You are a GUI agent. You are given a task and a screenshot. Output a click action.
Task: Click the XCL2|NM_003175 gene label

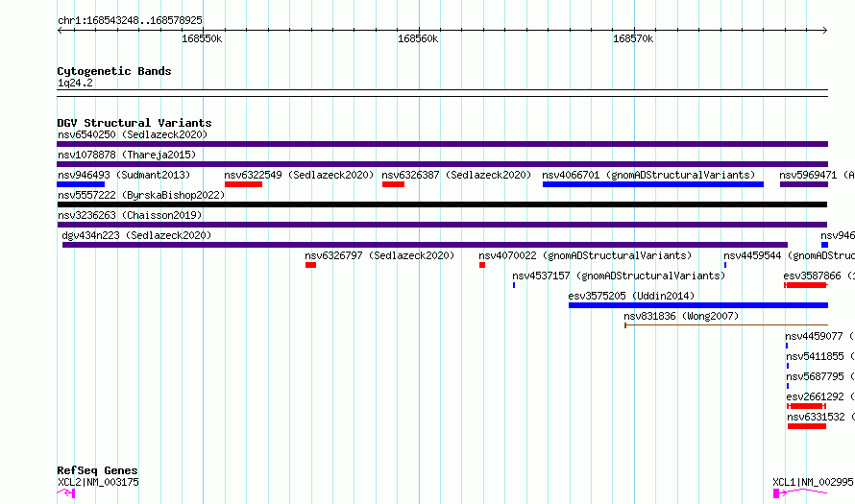click(98, 482)
